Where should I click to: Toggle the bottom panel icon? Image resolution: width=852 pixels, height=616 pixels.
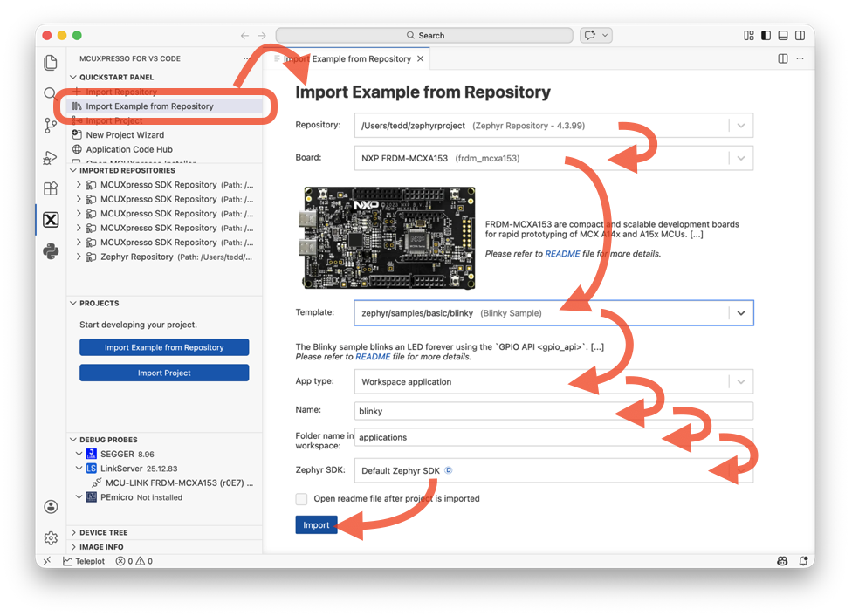783,35
